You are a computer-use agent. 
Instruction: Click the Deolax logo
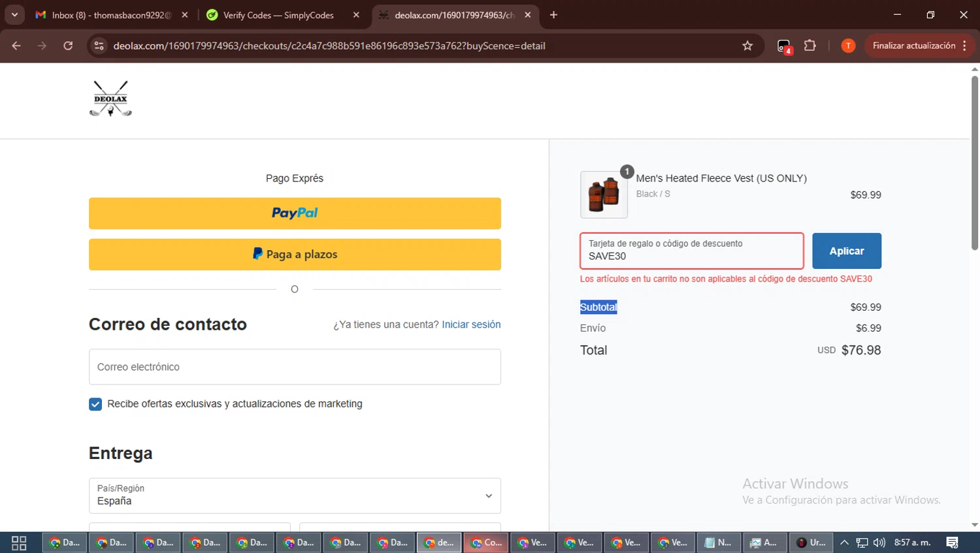(x=110, y=99)
